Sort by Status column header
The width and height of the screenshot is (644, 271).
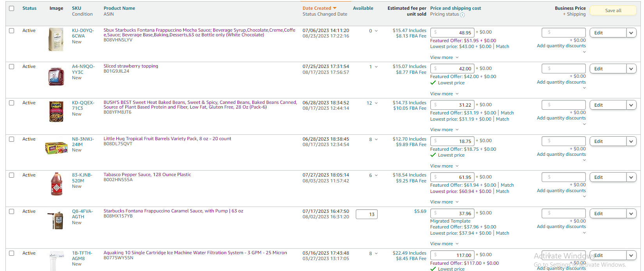29,8
